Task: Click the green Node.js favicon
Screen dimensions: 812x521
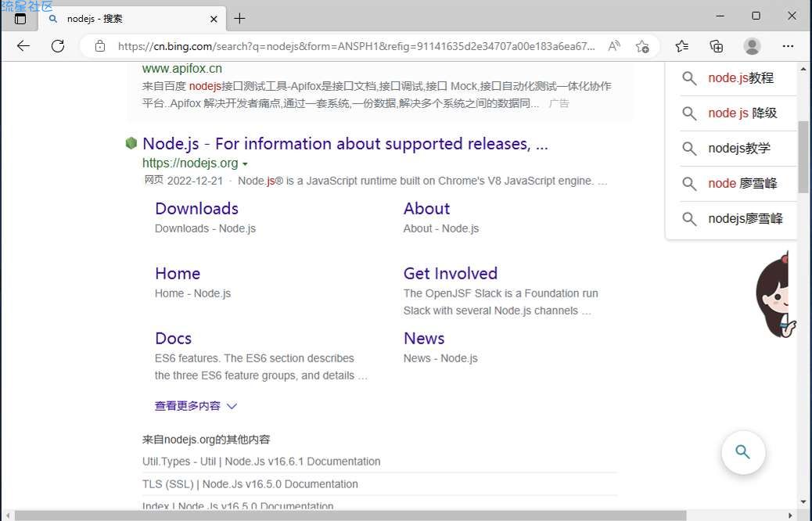Action: tap(131, 143)
